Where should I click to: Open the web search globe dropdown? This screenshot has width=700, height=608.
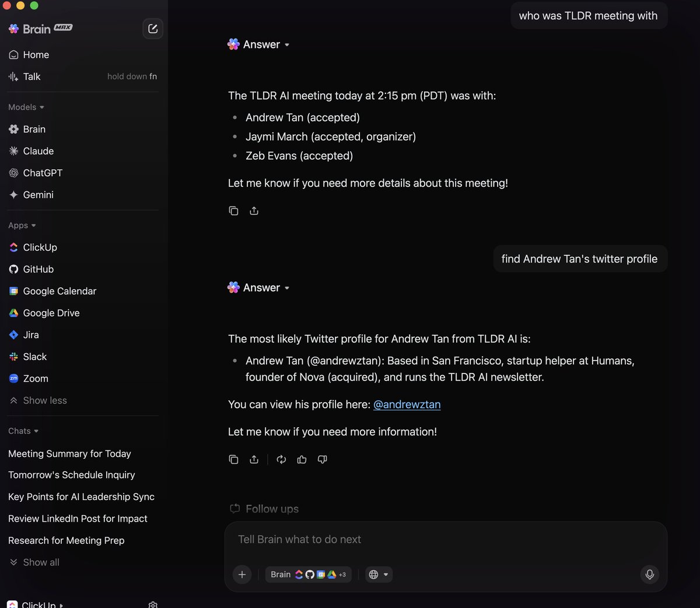(379, 575)
